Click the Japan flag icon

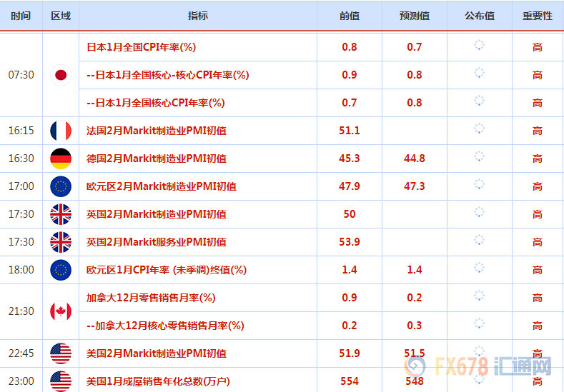pyautogui.click(x=61, y=75)
